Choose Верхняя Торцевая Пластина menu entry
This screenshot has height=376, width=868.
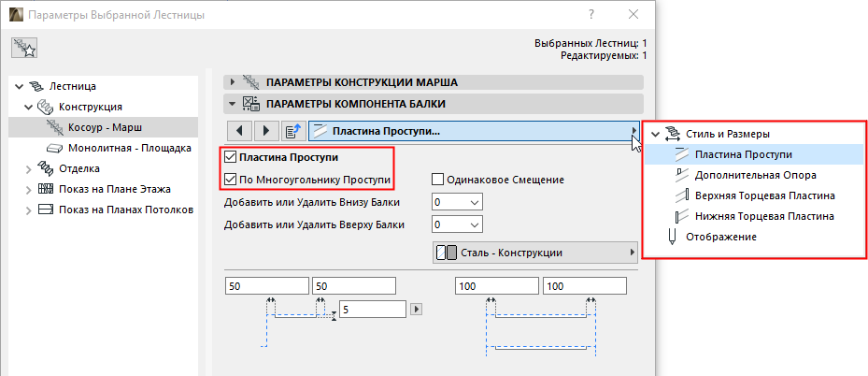tap(765, 195)
